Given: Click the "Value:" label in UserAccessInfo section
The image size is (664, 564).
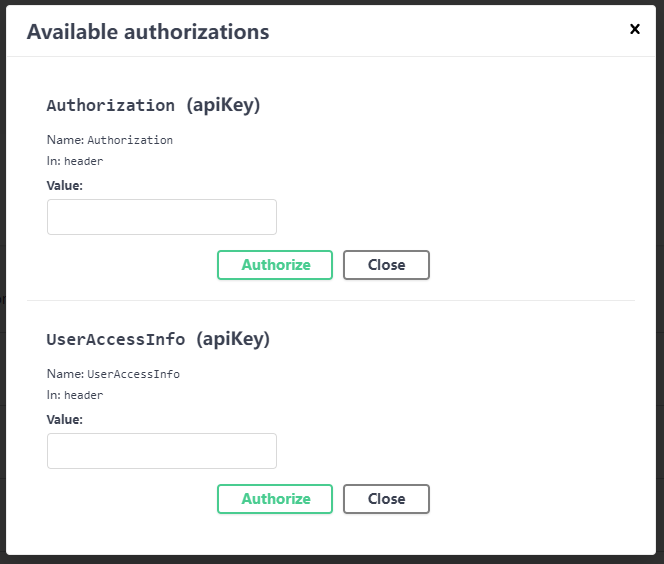Looking at the screenshot, I should (x=65, y=419).
